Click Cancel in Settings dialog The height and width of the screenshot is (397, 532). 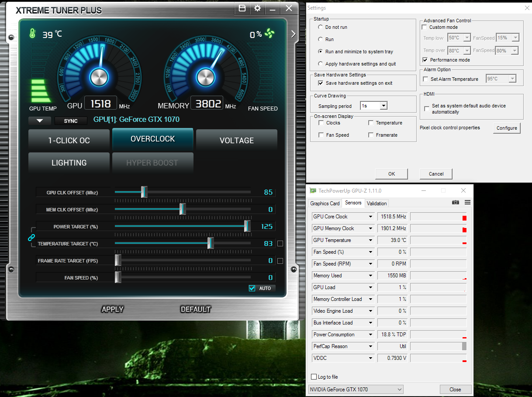(436, 174)
